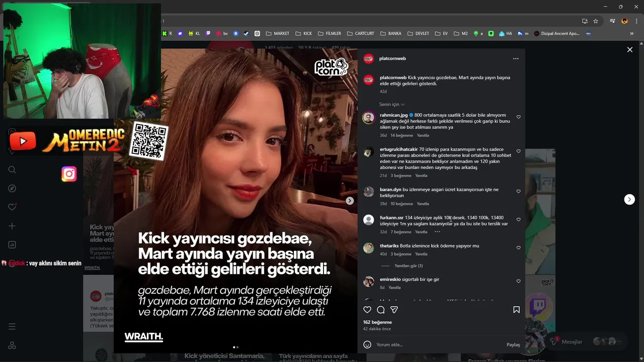Open more options on furkann.ssr comment

[x=437, y=232]
